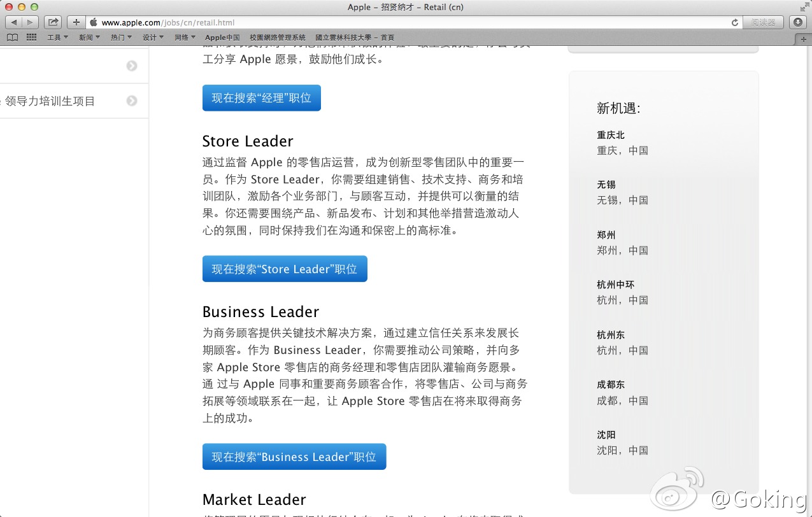The height and width of the screenshot is (517, 812).
Task: Open the 工具 bookmarks folder
Action: pos(58,38)
